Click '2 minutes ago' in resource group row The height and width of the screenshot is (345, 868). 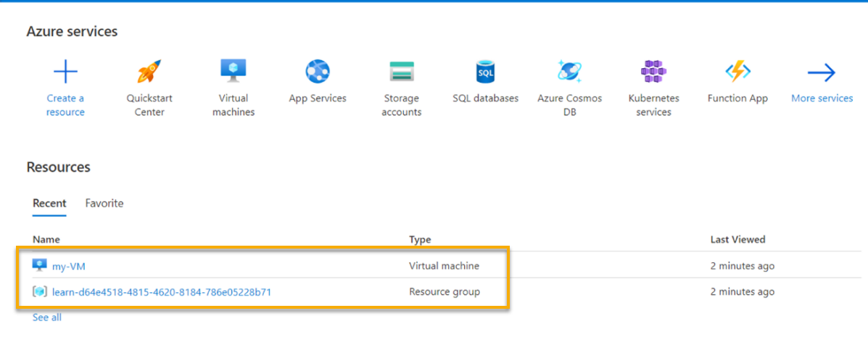tap(743, 291)
